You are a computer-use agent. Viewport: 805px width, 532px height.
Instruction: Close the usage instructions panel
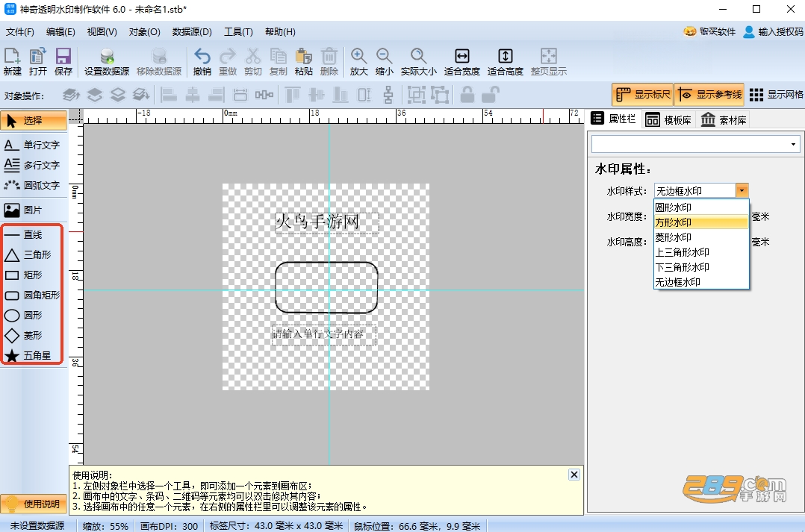574,475
